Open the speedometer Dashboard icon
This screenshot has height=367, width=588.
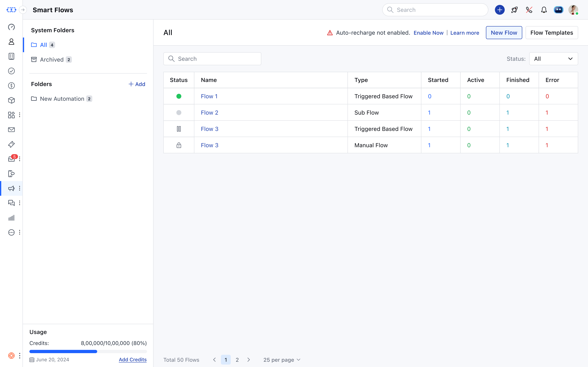point(11,27)
